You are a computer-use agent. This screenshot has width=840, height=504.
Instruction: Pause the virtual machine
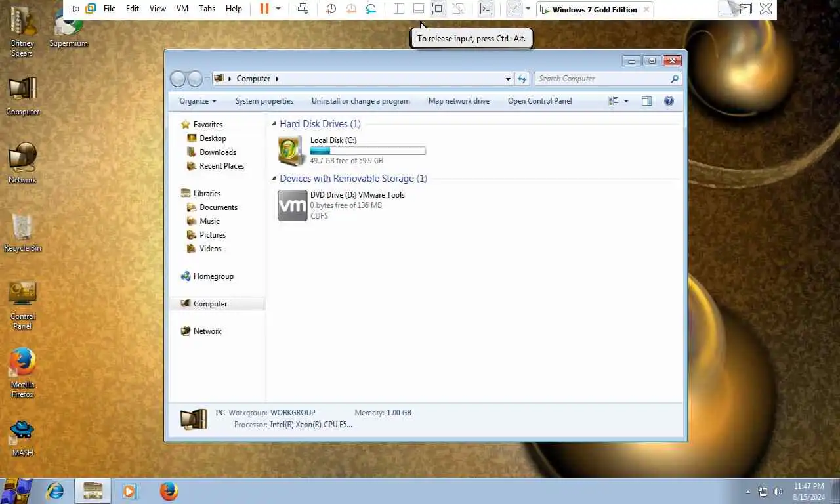click(x=264, y=9)
